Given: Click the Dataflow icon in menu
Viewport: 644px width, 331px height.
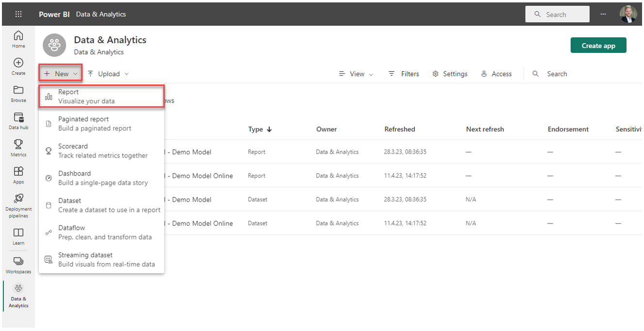Looking at the screenshot, I should click(48, 232).
